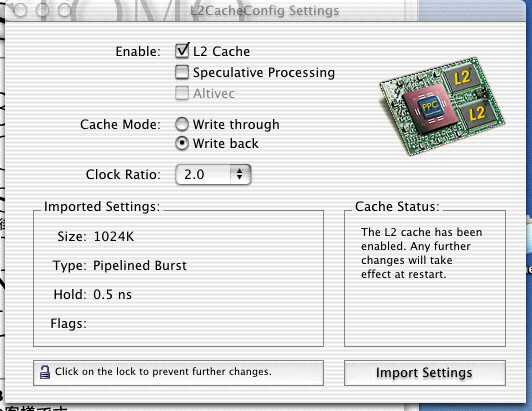Select the Write back radio button
The image size is (532, 411).
182,143
